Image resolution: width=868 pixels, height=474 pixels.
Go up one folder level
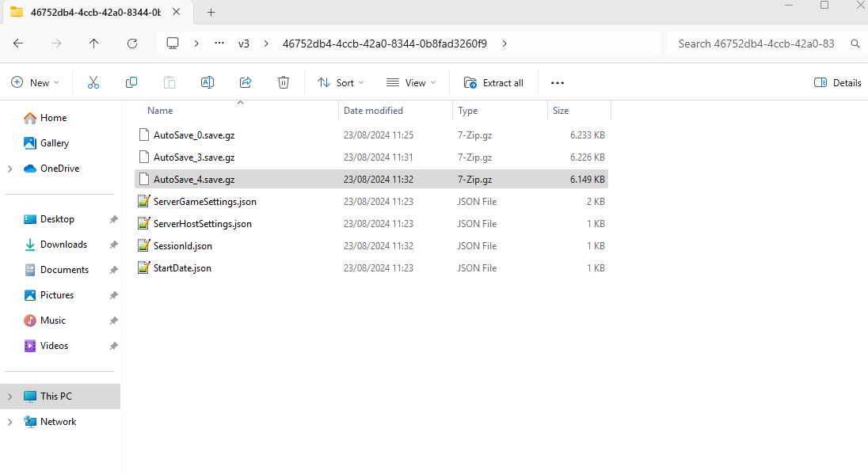click(x=94, y=44)
